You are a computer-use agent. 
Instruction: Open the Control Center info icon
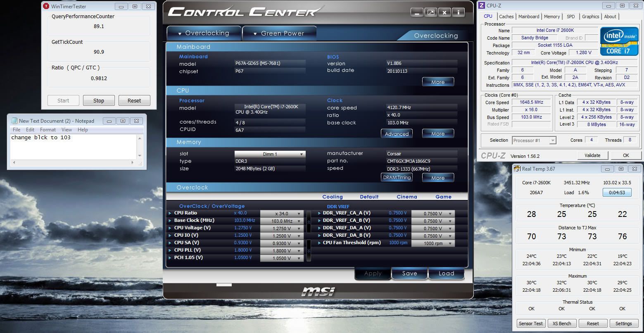458,12
